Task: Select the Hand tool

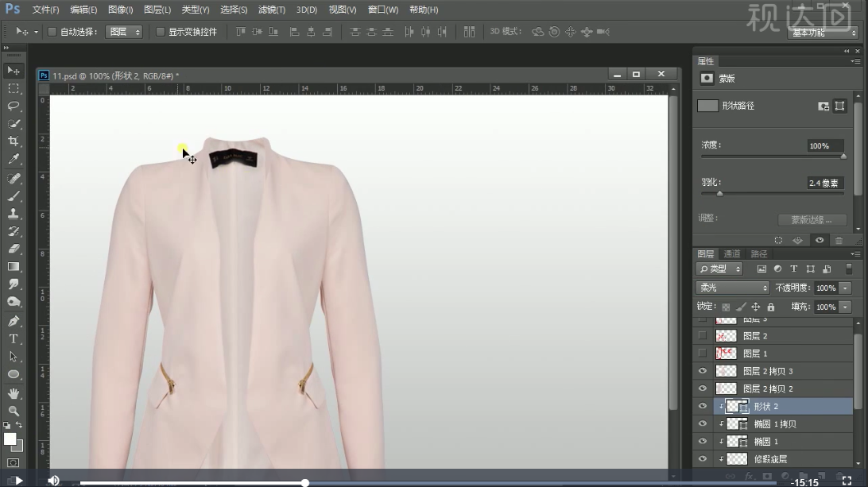Action: point(14,393)
